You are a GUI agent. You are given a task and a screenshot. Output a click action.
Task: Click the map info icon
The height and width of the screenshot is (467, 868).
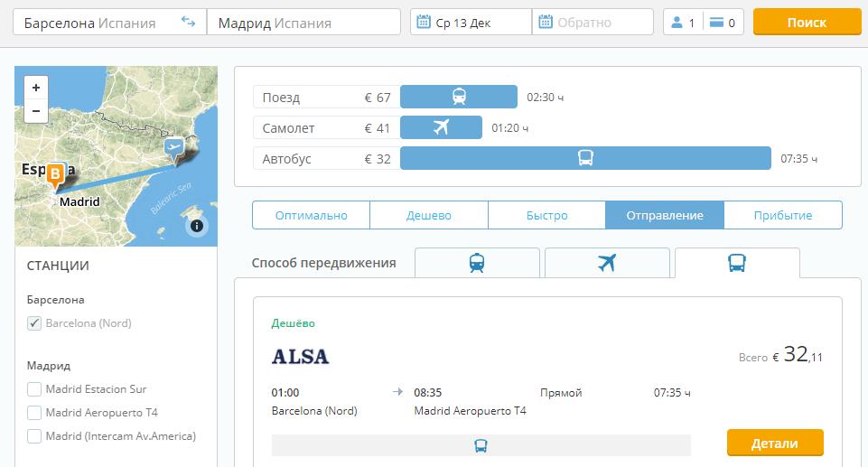pos(197,226)
